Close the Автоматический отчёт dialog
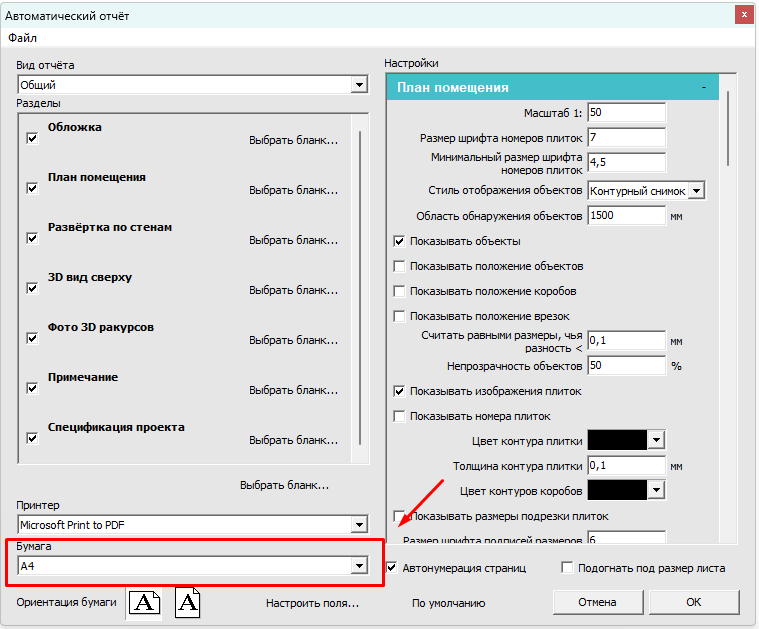This screenshot has width=759, height=629. coord(744,15)
